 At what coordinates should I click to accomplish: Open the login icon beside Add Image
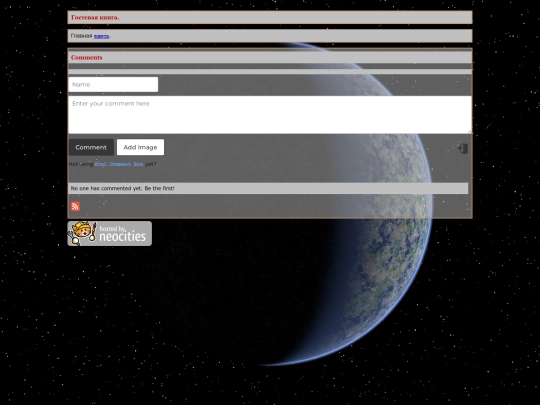[463, 148]
